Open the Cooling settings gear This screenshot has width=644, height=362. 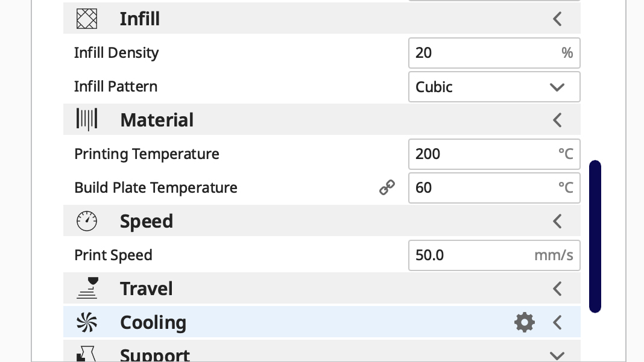coord(524,323)
